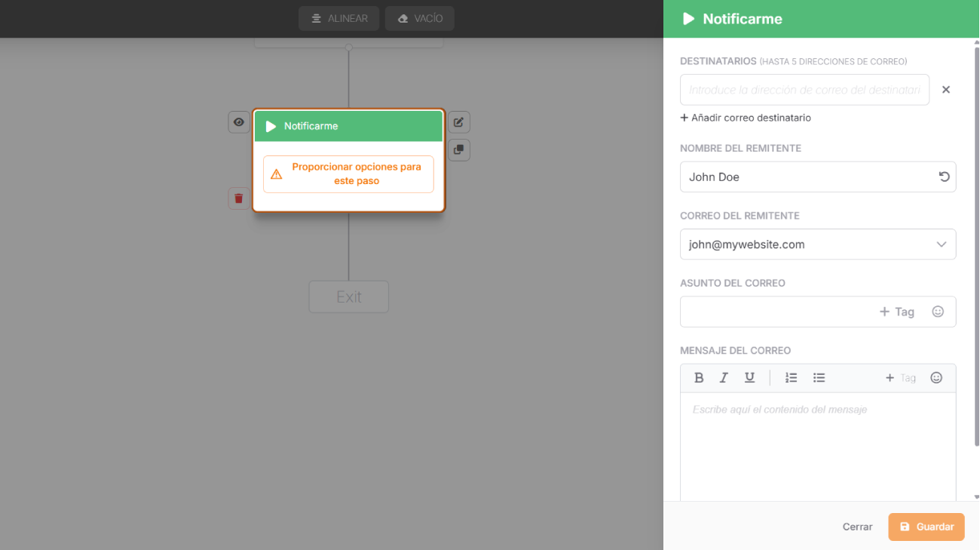The width and height of the screenshot is (980, 550).
Task: Insert numbered list in message editor
Action: (x=791, y=378)
